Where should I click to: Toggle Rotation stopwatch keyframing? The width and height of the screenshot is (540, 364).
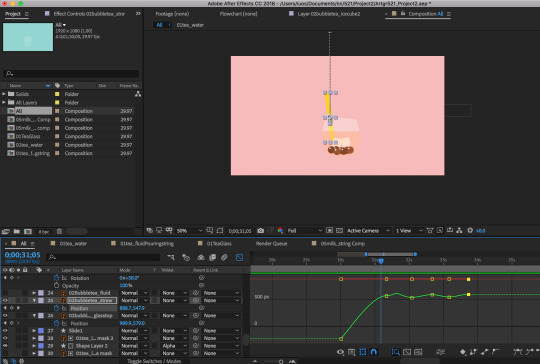point(56,278)
